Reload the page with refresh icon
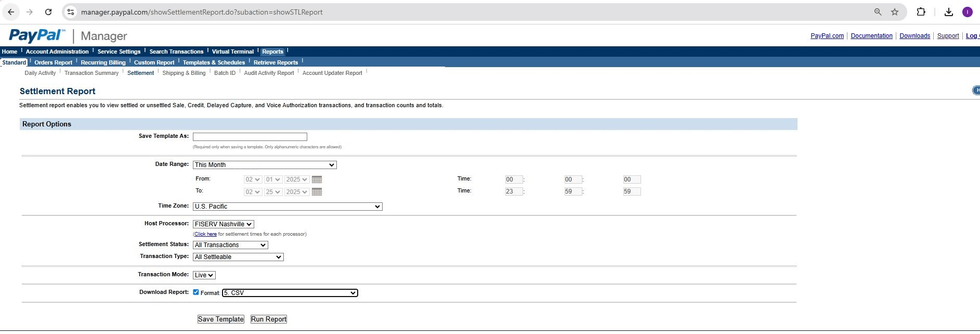Viewport: 980px width, 334px height. [x=48, y=12]
